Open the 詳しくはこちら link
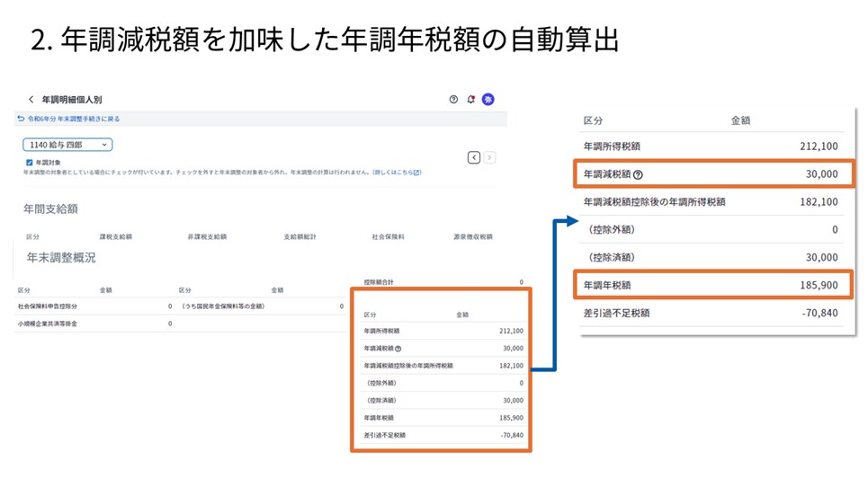 click(397, 173)
